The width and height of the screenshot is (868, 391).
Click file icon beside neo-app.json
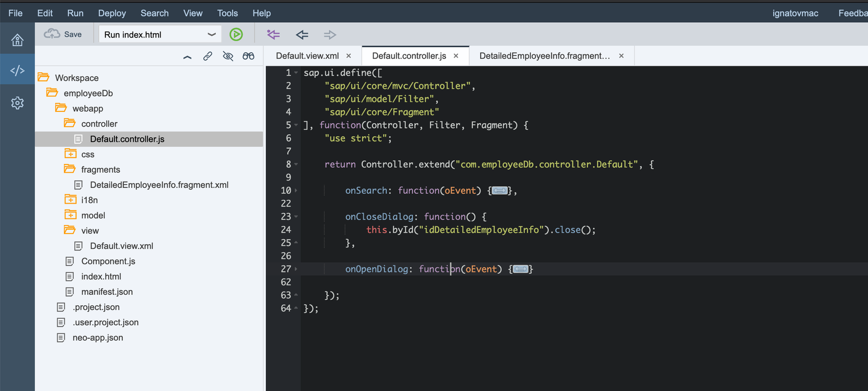tap(61, 337)
